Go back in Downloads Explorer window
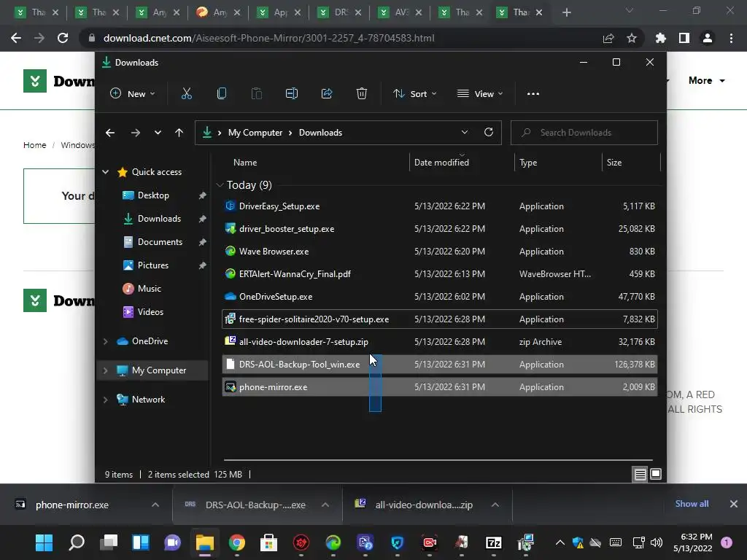This screenshot has height=560, width=747. click(x=110, y=133)
